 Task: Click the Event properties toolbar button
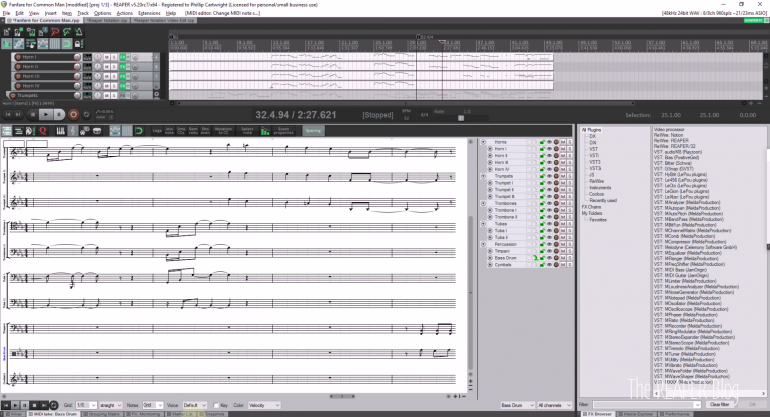283,131
